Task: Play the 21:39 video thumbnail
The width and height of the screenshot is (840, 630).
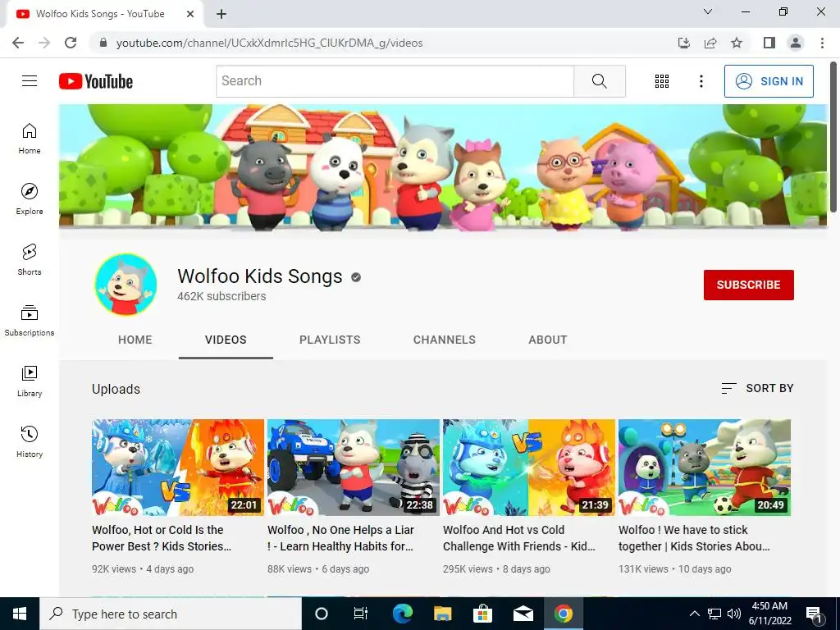Action: point(529,467)
